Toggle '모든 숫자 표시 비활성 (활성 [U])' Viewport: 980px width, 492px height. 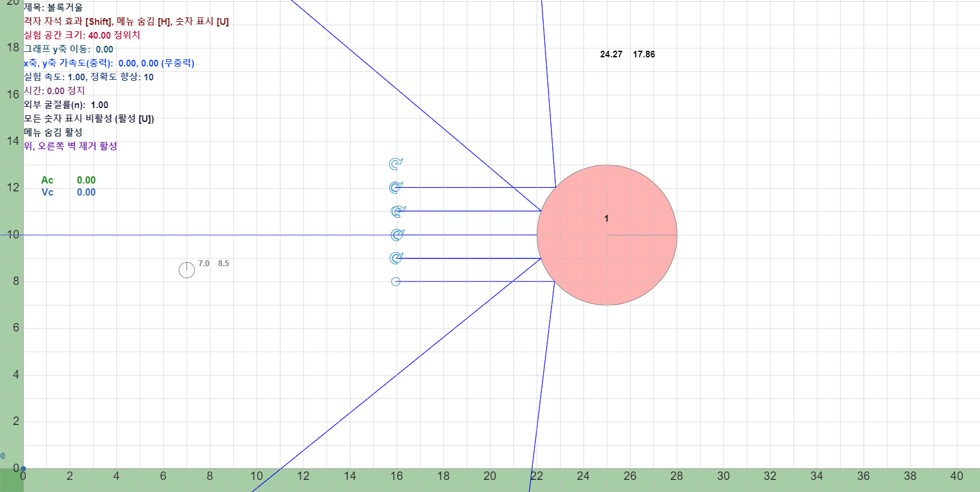pyautogui.click(x=89, y=118)
